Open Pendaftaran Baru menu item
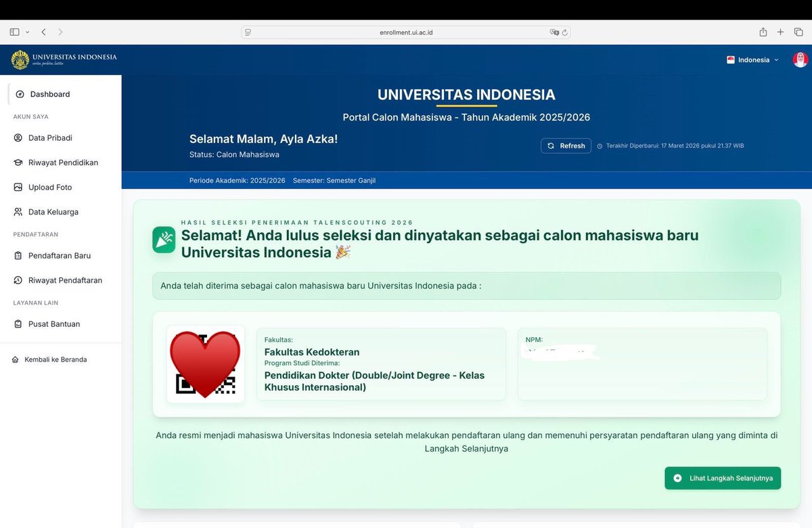Viewport: 812px width, 528px height. (61, 255)
